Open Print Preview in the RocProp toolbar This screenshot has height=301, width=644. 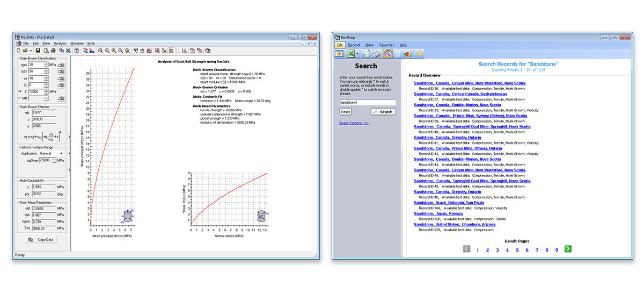[x=367, y=54]
